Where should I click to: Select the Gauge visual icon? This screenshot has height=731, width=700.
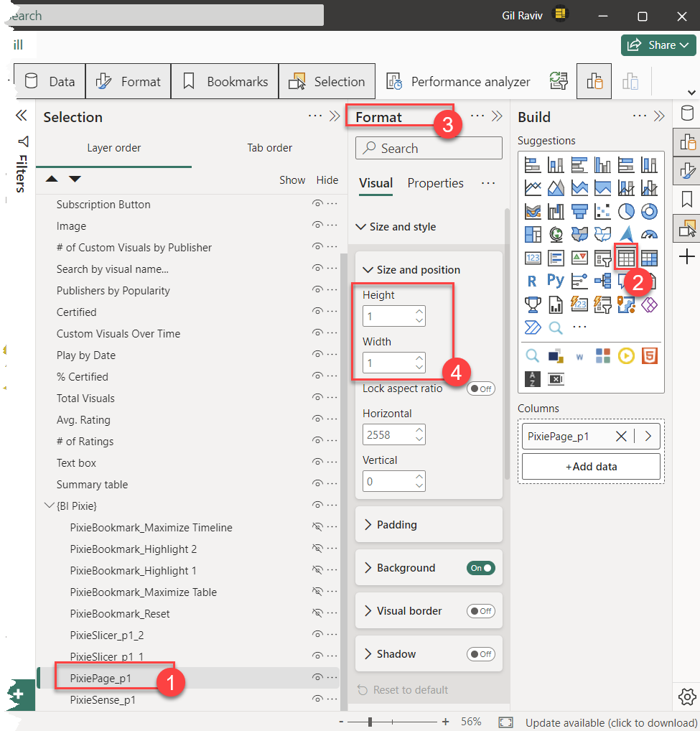(649, 234)
